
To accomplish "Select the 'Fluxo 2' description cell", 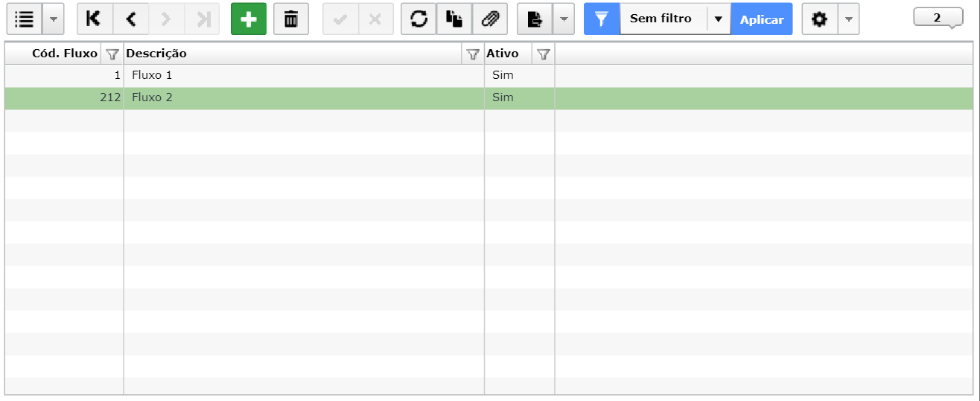I will point(304,97).
